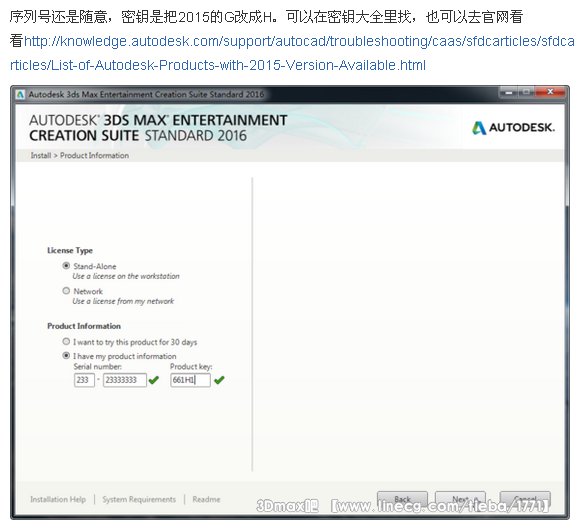
Task: Click the serial number field containing 23333333
Action: tap(125, 380)
